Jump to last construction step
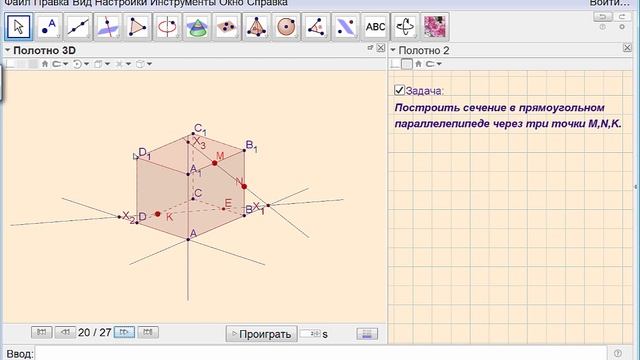The height and width of the screenshot is (360, 640). coord(148,332)
